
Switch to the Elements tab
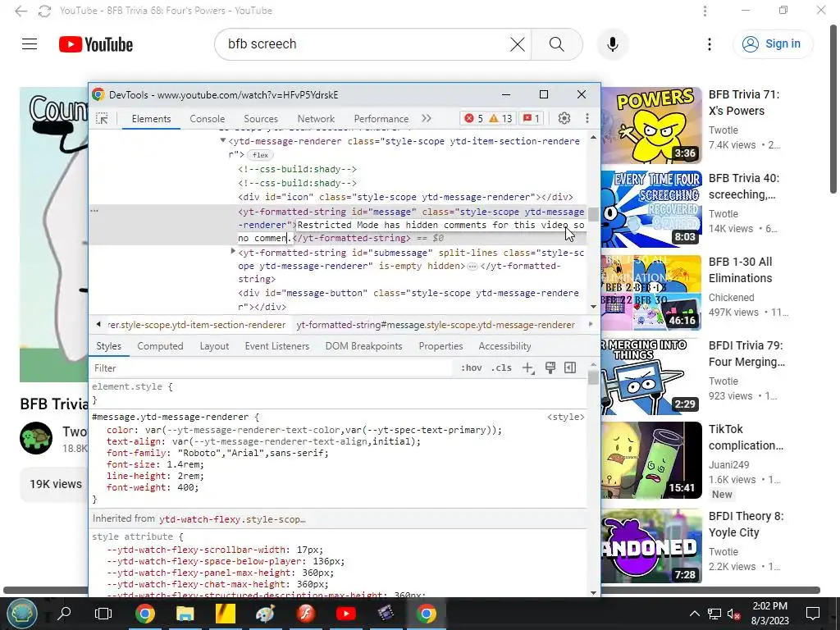pyautogui.click(x=151, y=119)
